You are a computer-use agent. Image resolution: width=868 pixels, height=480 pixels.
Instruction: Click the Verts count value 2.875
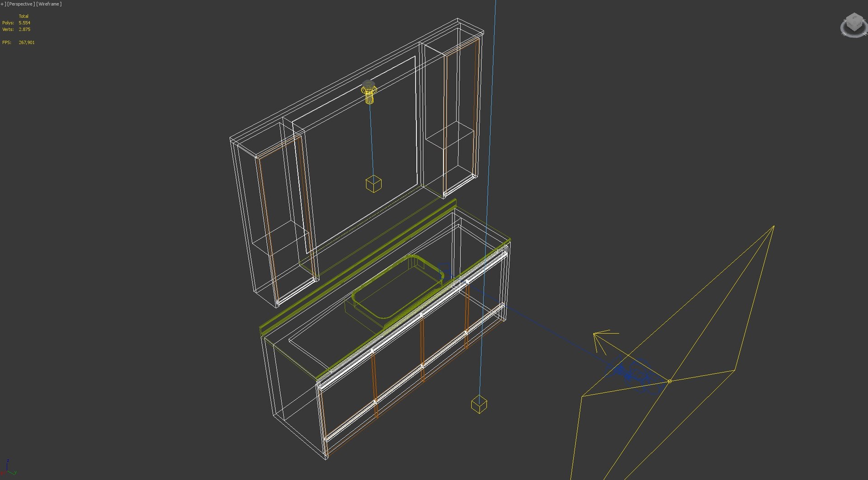click(24, 29)
